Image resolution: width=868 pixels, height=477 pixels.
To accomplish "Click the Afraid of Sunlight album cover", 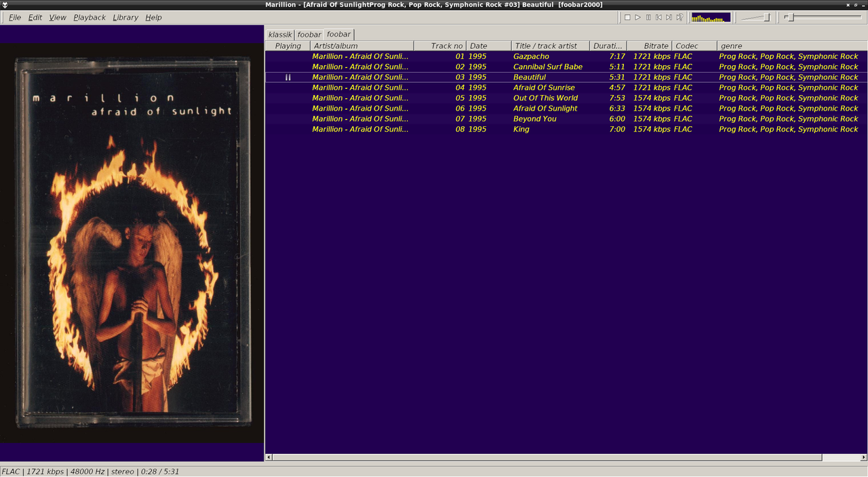I will [x=132, y=243].
